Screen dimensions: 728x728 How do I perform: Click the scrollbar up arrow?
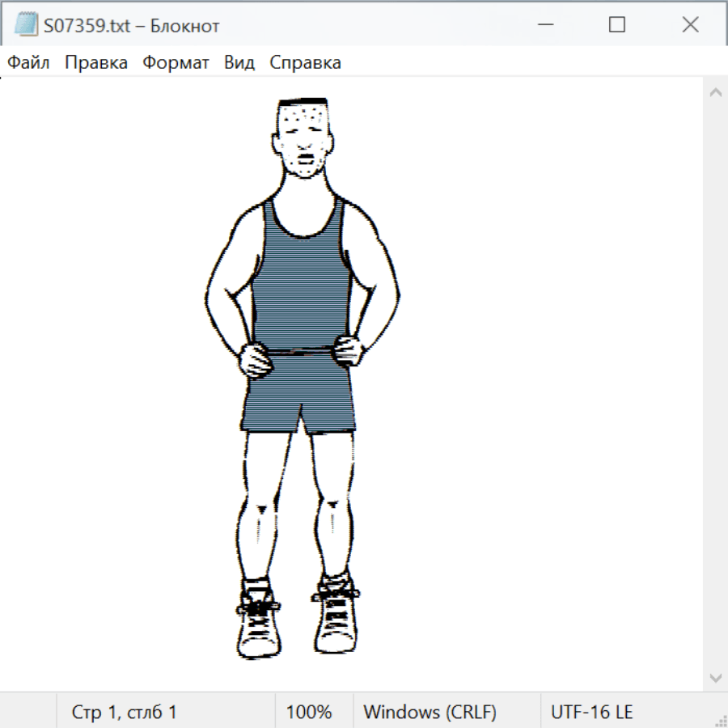(715, 92)
